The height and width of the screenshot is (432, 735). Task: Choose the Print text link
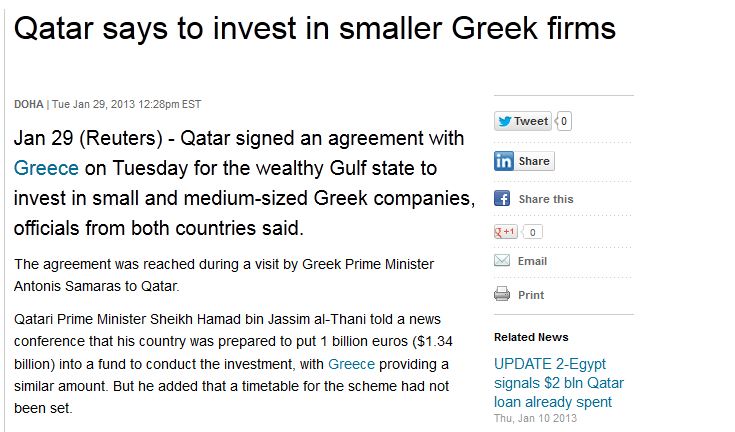coord(531,295)
